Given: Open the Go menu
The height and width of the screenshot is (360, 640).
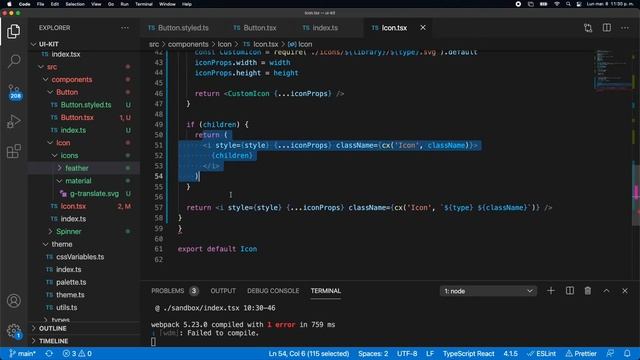Looking at the screenshot, I should (x=111, y=4).
